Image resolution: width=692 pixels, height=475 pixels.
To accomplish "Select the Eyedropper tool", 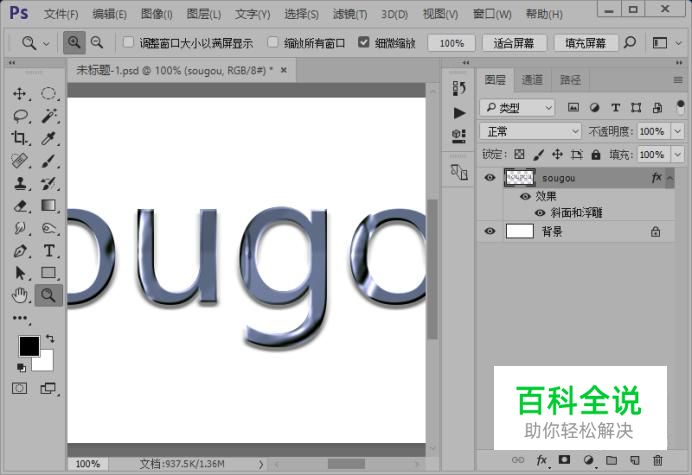I will [48, 138].
